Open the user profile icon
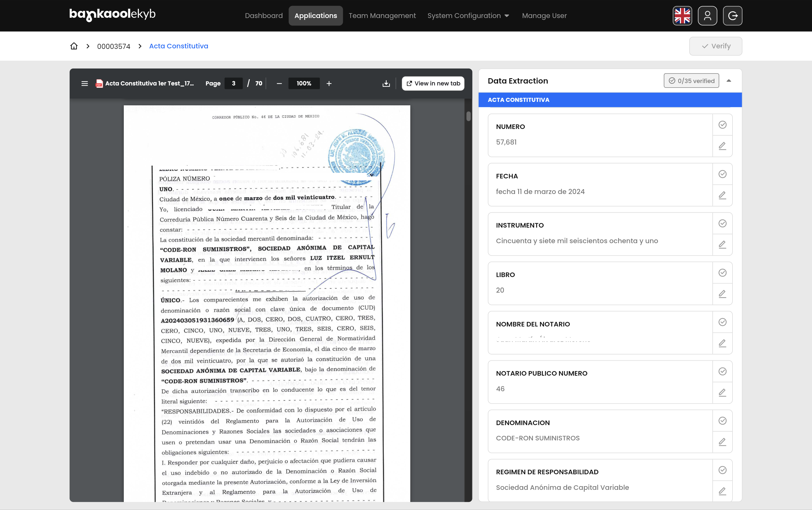The image size is (812, 510). (707, 16)
